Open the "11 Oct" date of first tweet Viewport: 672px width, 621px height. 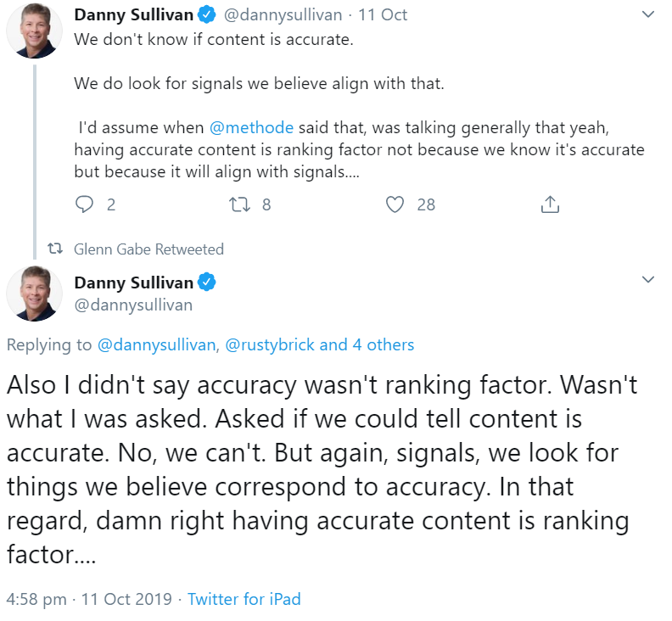pos(382,14)
